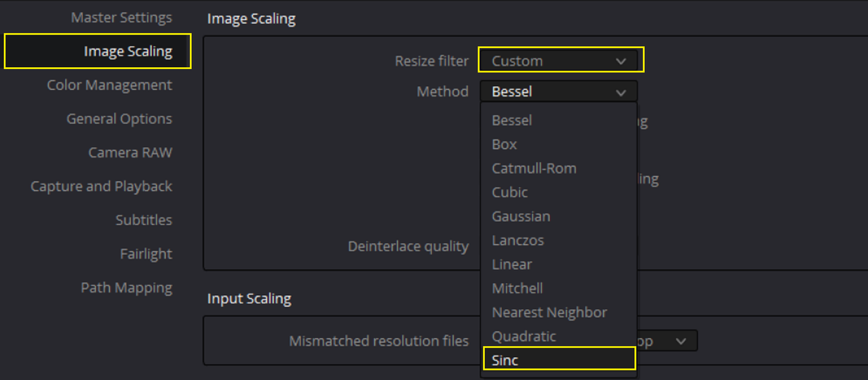
Task: Open the Master Settings section
Action: (121, 18)
